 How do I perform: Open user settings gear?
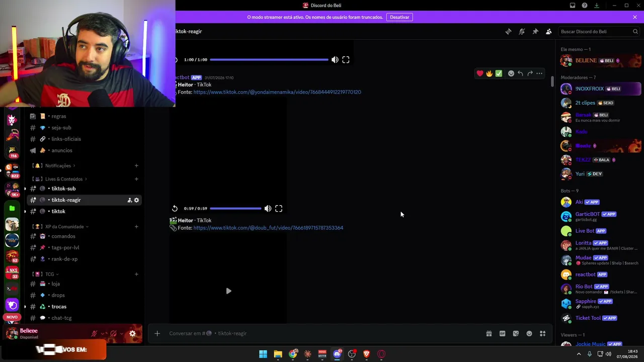pyautogui.click(x=132, y=333)
